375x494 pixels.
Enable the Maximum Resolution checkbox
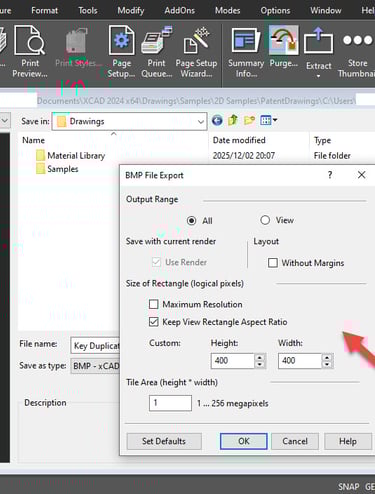click(x=153, y=304)
